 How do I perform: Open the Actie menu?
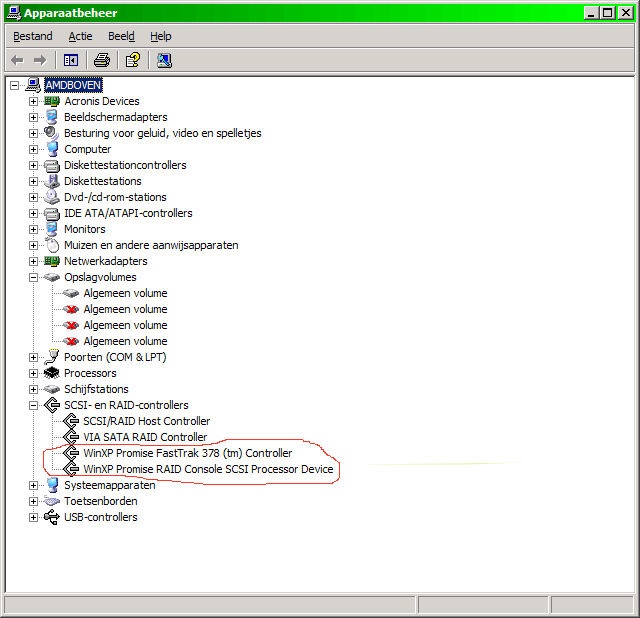tap(80, 36)
